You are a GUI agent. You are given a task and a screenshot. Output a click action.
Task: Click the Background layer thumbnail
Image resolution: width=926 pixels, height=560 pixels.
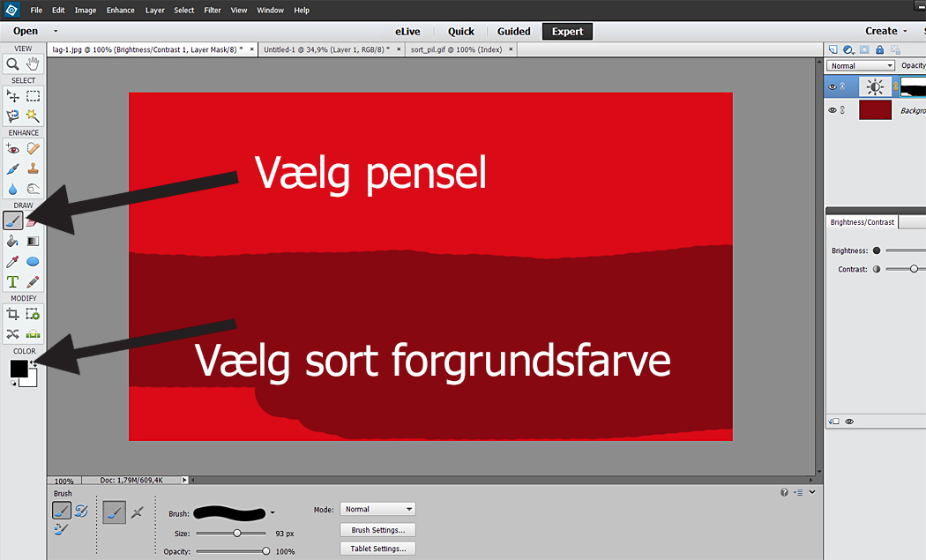[x=875, y=111]
